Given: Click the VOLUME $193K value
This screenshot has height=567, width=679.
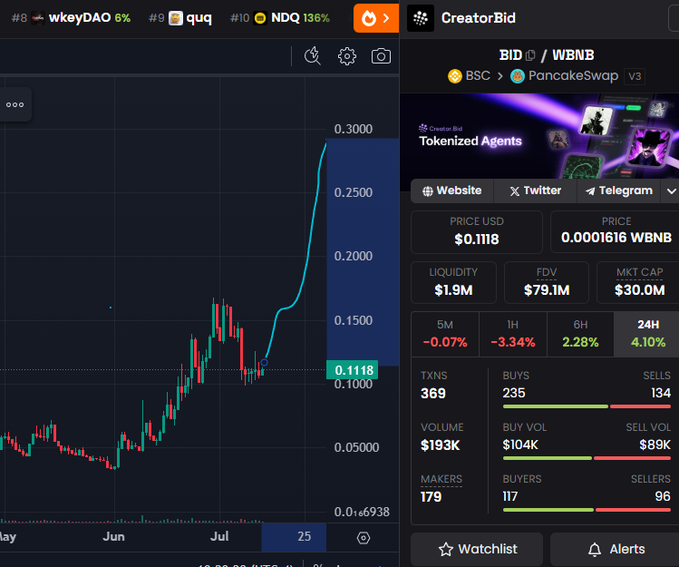Looking at the screenshot, I should click(440, 445).
